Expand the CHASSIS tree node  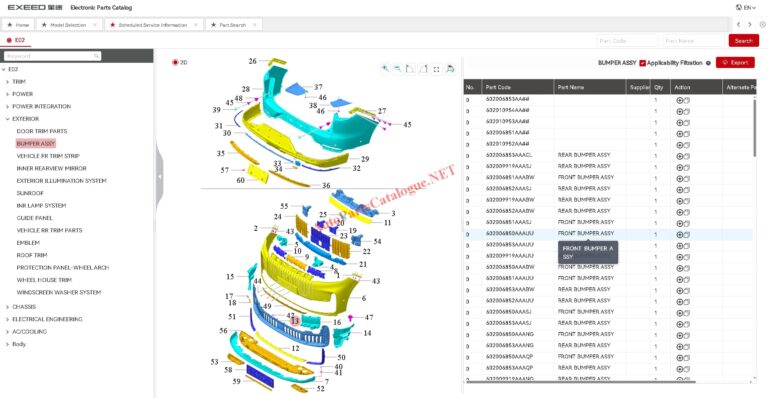[x=7, y=307]
